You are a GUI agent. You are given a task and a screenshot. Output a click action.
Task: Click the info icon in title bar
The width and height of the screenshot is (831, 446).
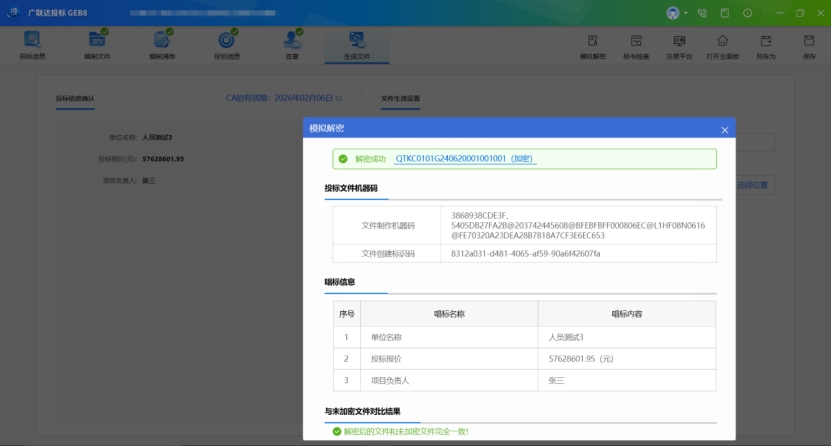point(747,13)
